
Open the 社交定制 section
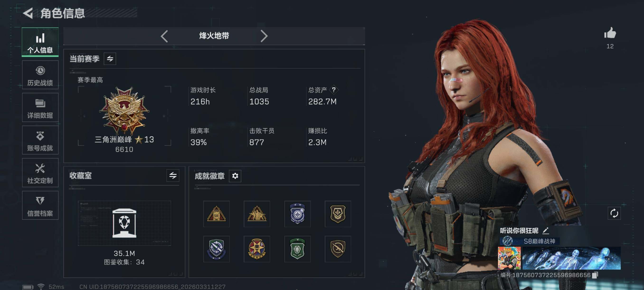coord(40,173)
